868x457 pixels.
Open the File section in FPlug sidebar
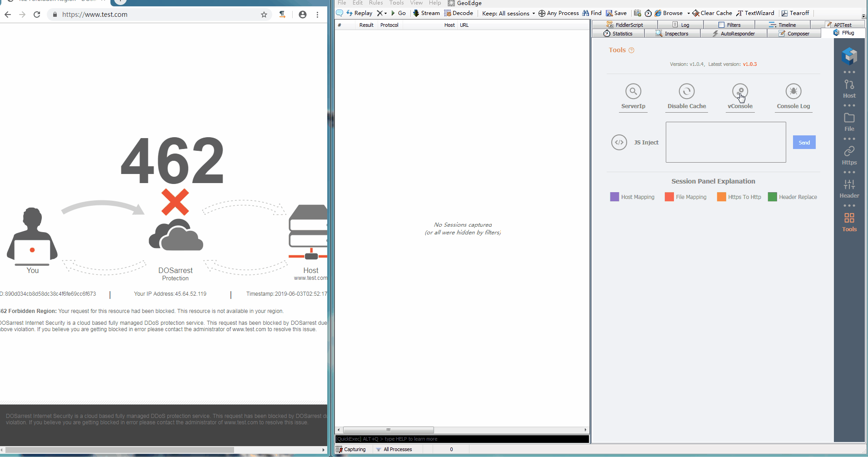pyautogui.click(x=849, y=123)
